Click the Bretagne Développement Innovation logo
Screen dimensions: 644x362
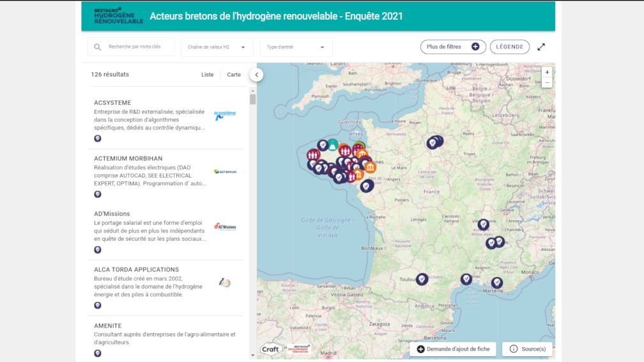point(298,349)
